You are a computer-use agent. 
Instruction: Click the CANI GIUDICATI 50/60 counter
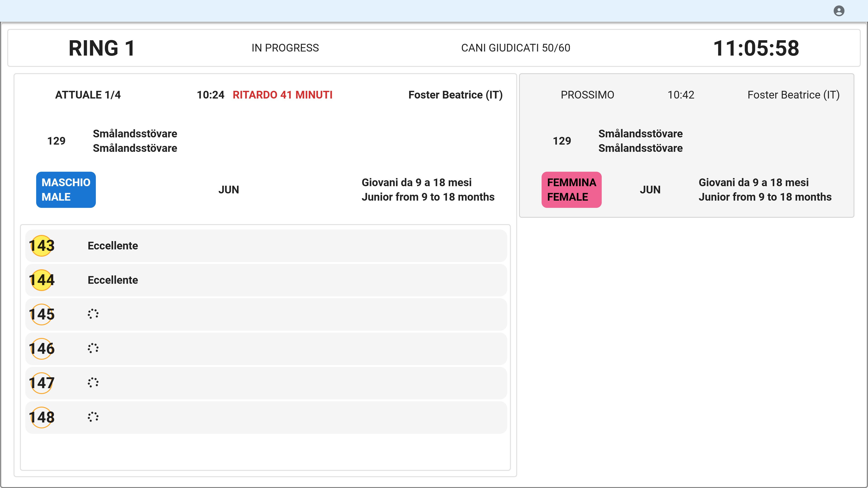pyautogui.click(x=516, y=48)
